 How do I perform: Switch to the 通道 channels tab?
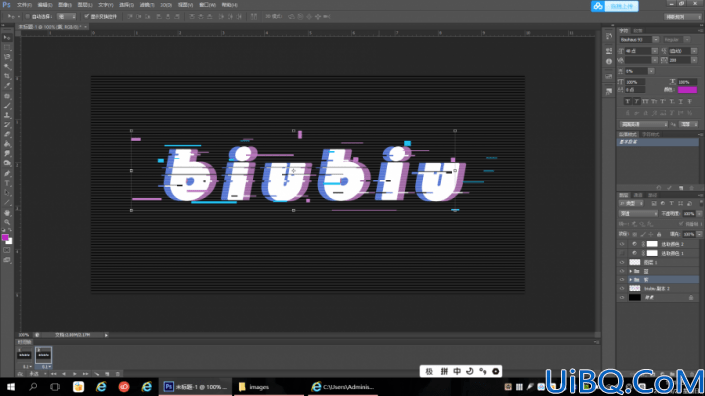(638, 196)
